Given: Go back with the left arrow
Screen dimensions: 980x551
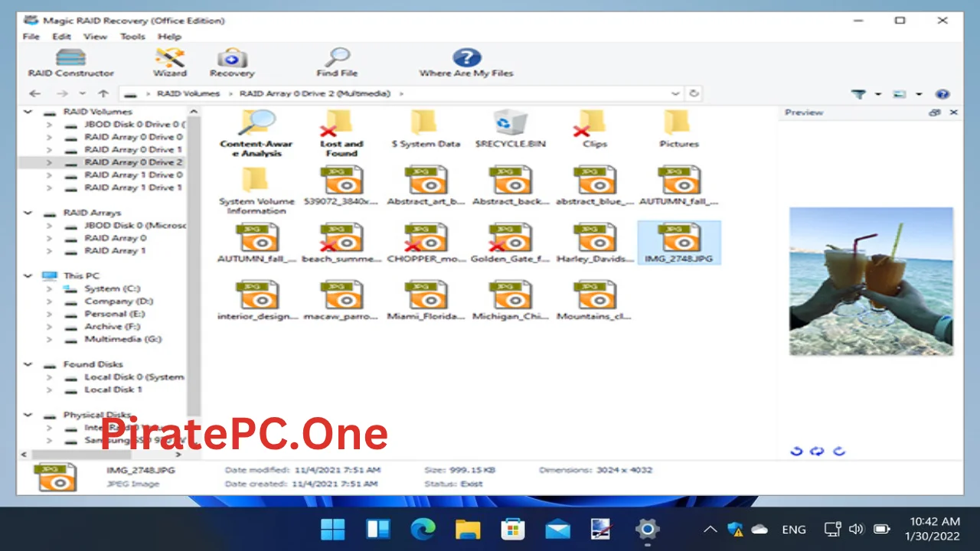Looking at the screenshot, I should (x=35, y=93).
